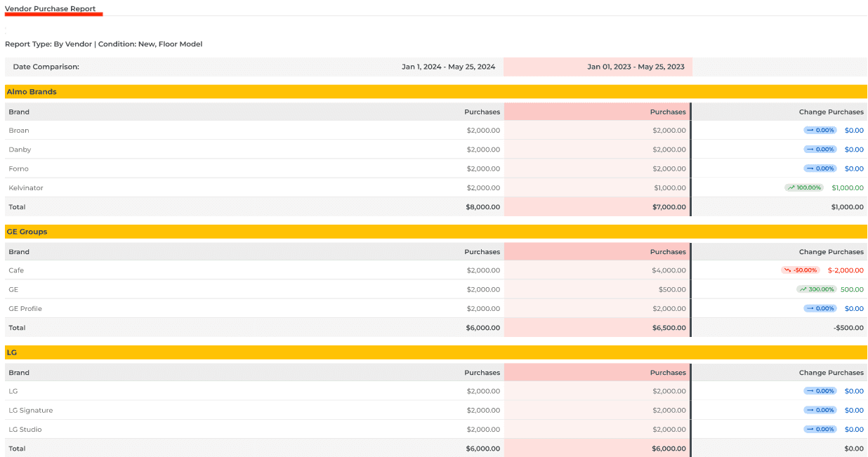
Task: Click Kelvinator's green $1,000.00 change amount
Action: [848, 187]
